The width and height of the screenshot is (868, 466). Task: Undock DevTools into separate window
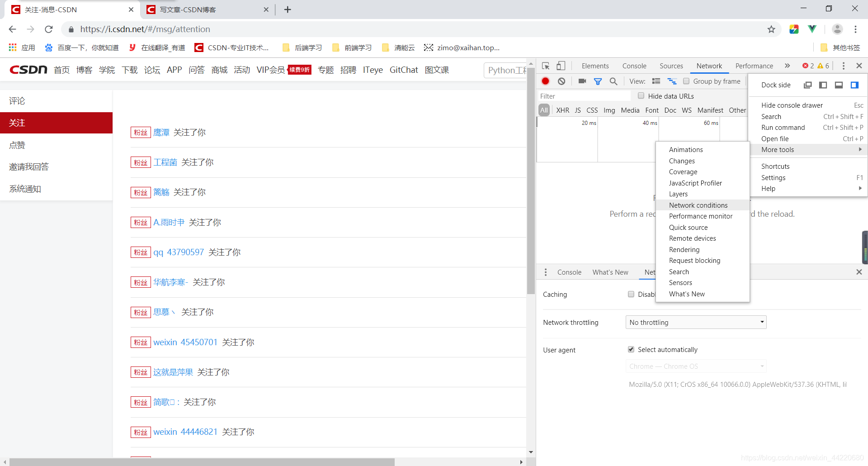pos(808,85)
